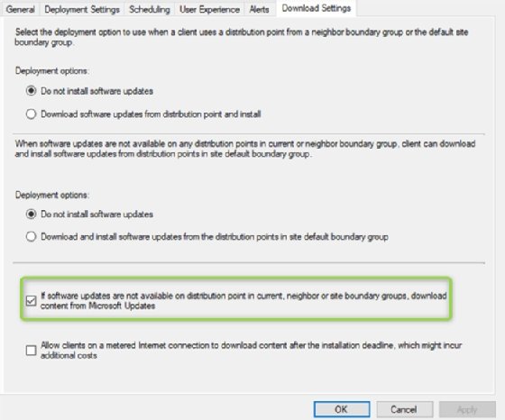Image resolution: width=505 pixels, height=420 pixels.
Task: Confirm settings with the OK button
Action: pyautogui.click(x=342, y=409)
